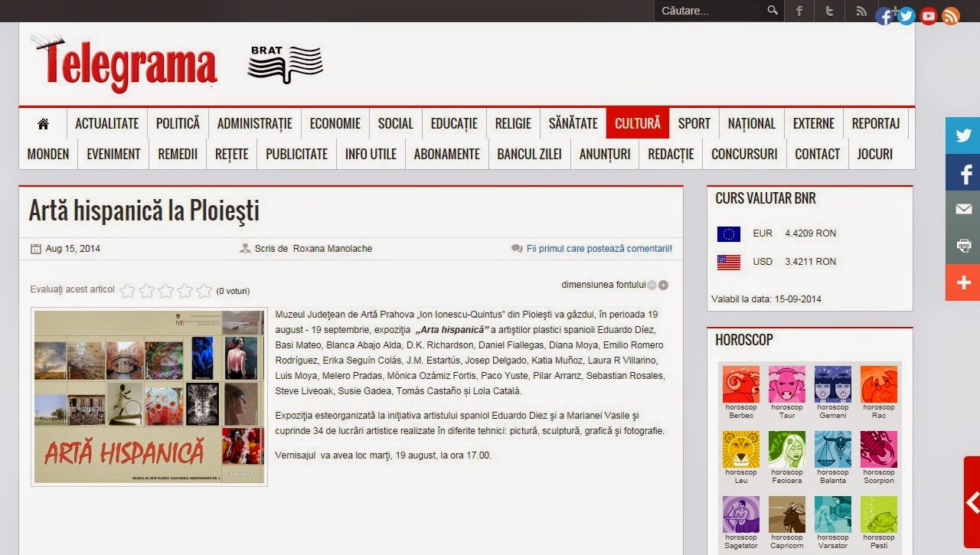The height and width of the screenshot is (555, 980).
Task: Open the Varsator horoscope icon
Action: [833, 514]
